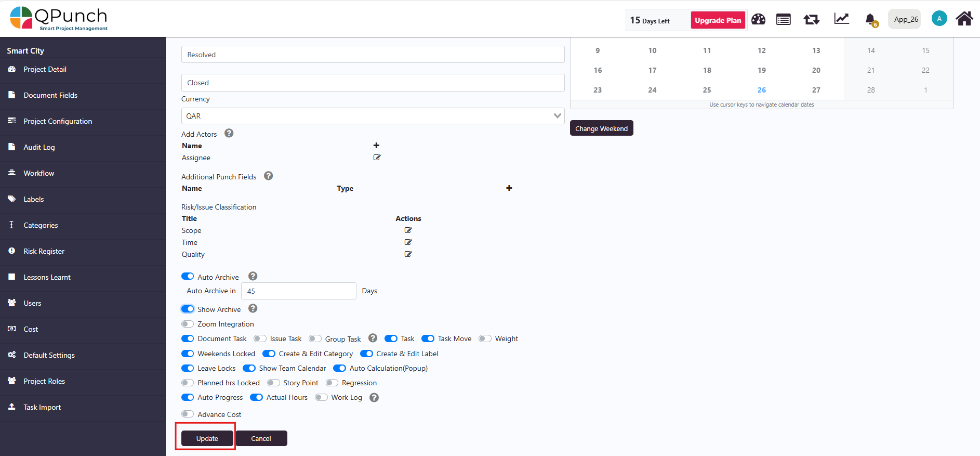The width and height of the screenshot is (980, 456).
Task: Go to Workflow in sidebar
Action: click(39, 173)
